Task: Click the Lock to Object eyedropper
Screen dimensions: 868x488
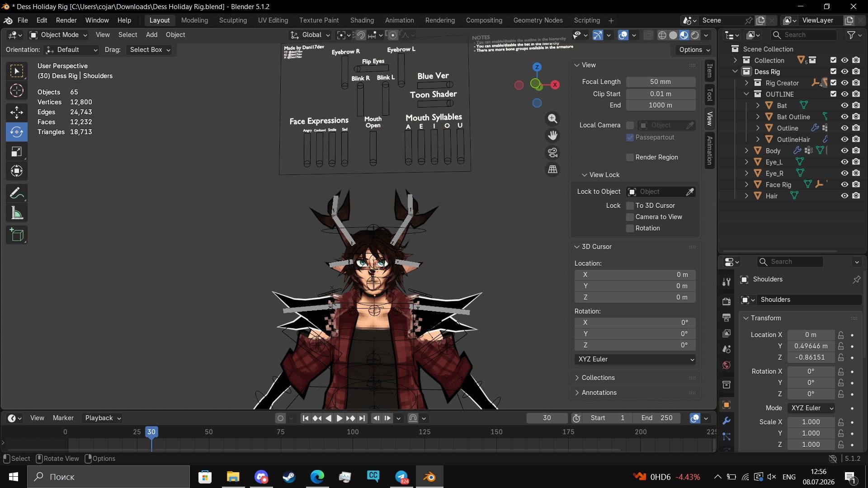Action: click(x=690, y=192)
